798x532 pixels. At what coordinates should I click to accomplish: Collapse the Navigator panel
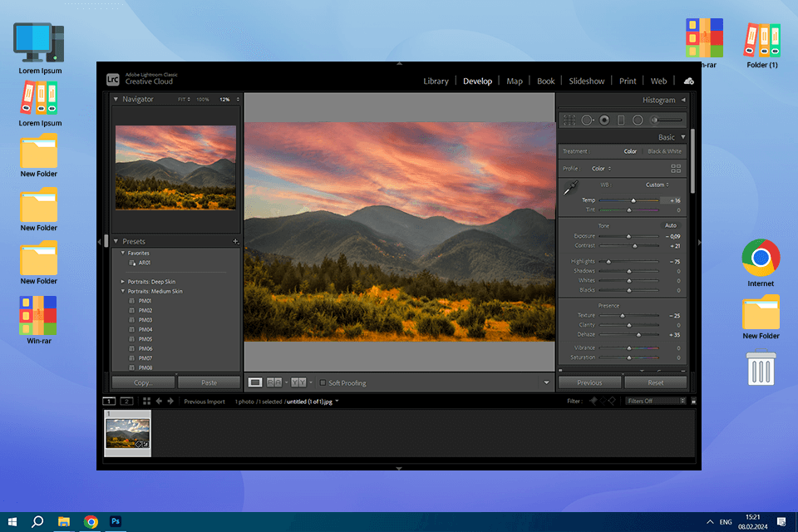tap(116, 99)
